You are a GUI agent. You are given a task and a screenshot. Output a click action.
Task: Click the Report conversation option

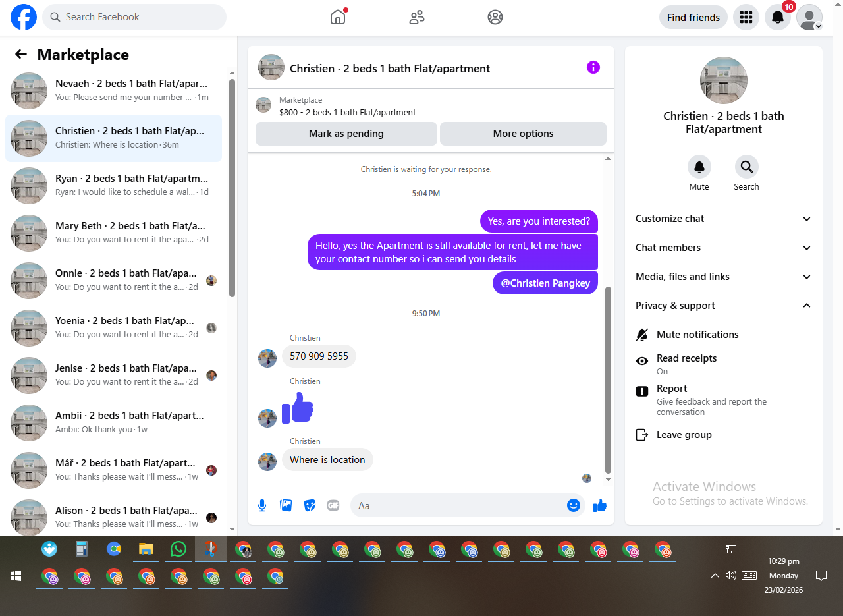tap(724, 400)
